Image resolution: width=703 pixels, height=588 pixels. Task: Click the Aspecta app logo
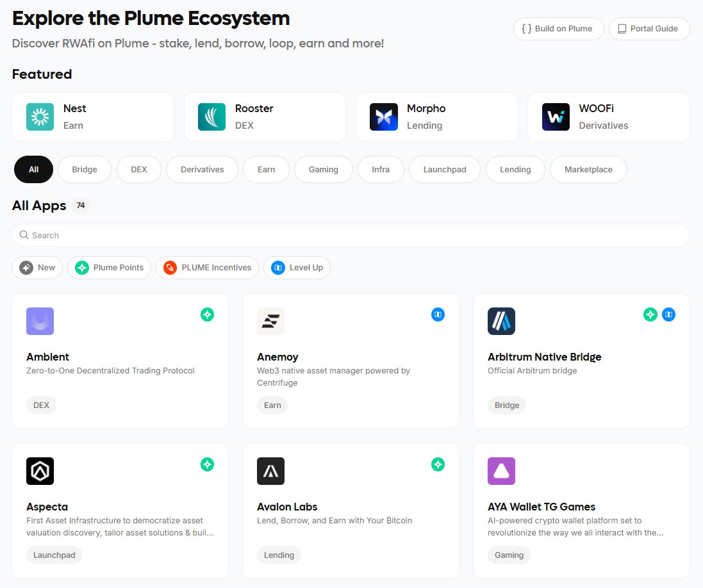click(40, 471)
